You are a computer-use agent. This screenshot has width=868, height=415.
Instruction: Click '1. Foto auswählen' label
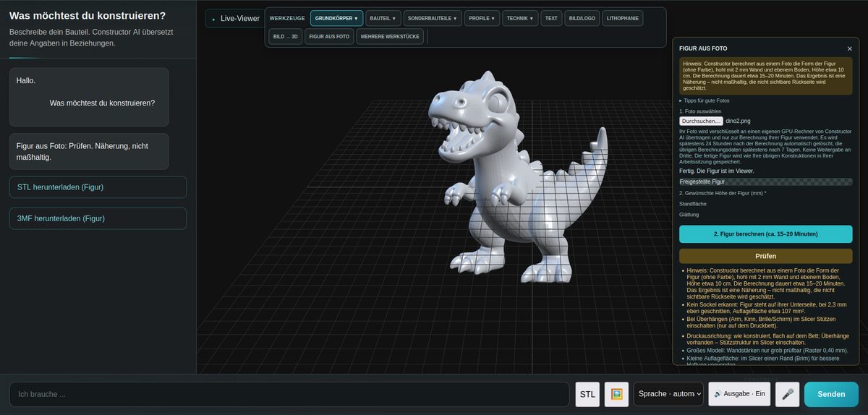tap(700, 111)
